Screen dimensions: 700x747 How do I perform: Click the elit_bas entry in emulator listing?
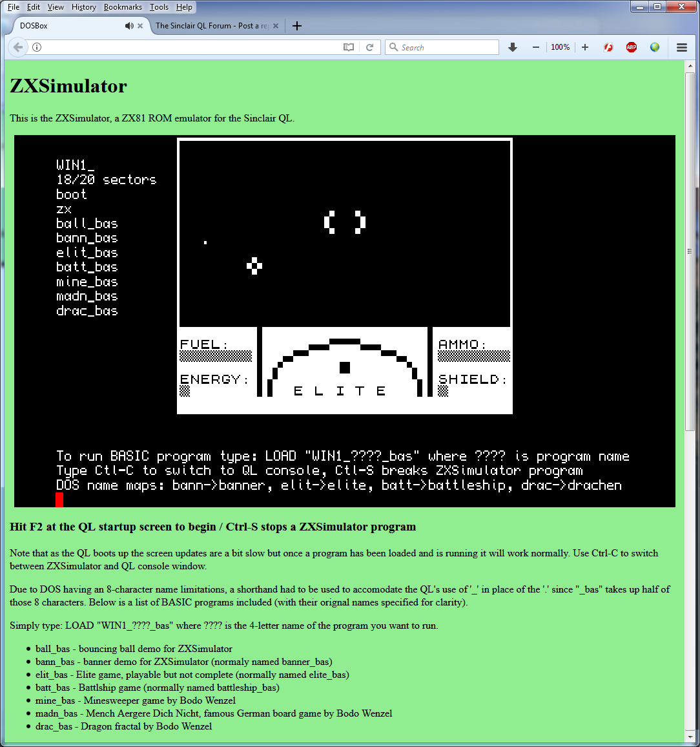click(x=87, y=253)
